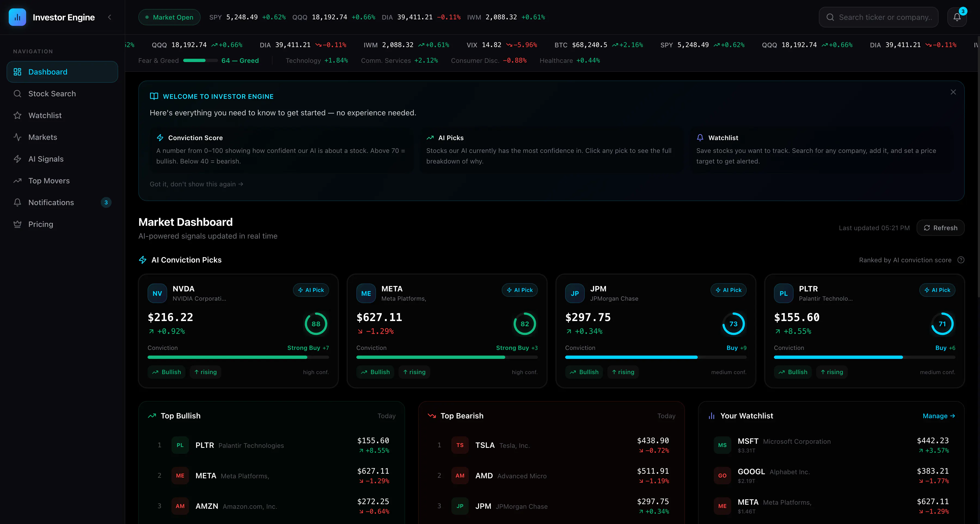Click the META conviction progress bar
980x524 pixels.
point(447,357)
